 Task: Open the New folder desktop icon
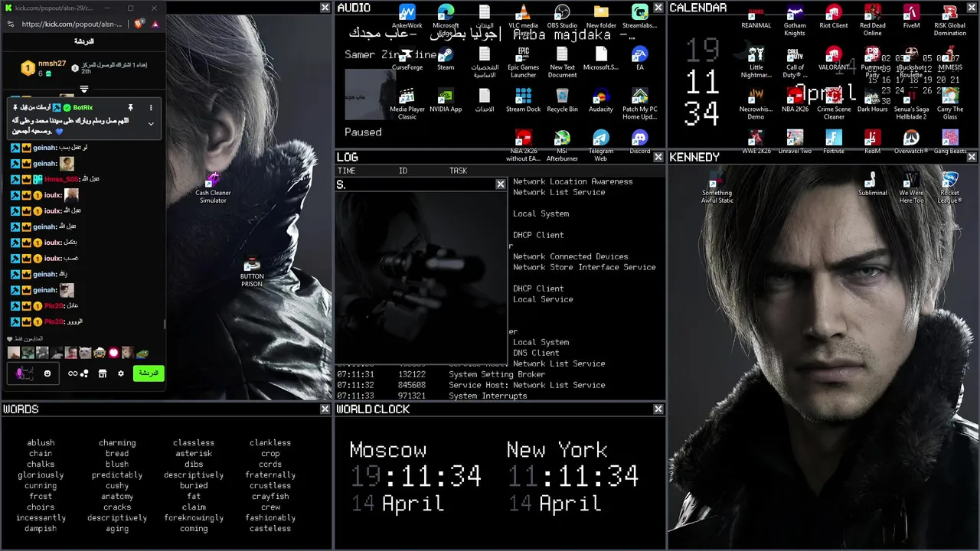pyautogui.click(x=601, y=17)
